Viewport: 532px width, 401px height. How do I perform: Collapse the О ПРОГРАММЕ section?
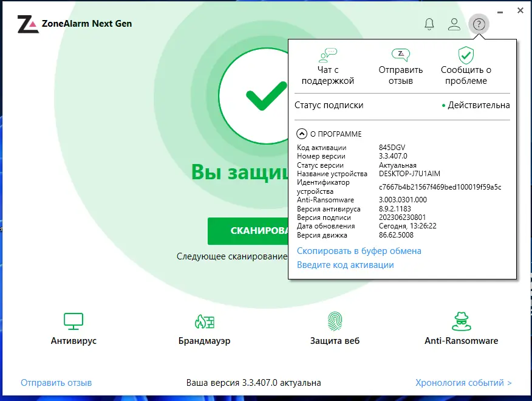click(x=302, y=134)
